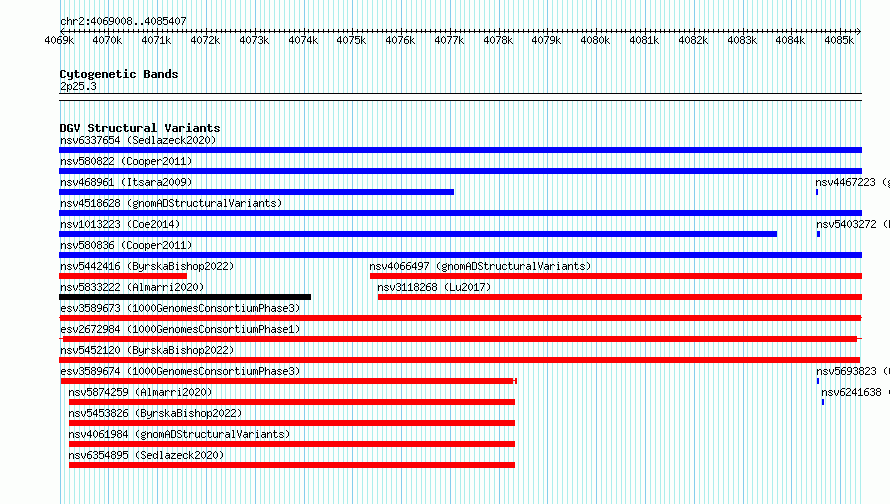The height and width of the screenshot is (504, 890).
Task: Select esv3589674 (1000GenomesConsortiumPhase3) label
Action: pyautogui.click(x=180, y=371)
